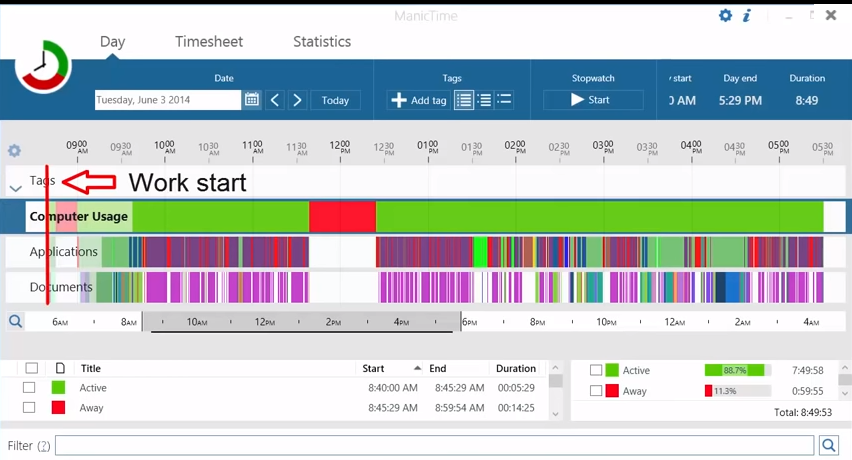Click the red Away block in Computer Usage
852x460 pixels.
342,216
